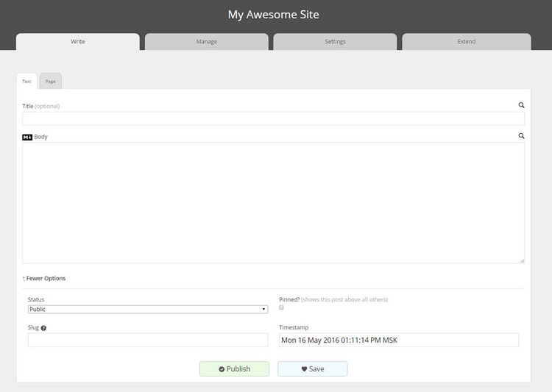Click the Markdown icon beside Body
552x392 pixels.
click(27, 137)
